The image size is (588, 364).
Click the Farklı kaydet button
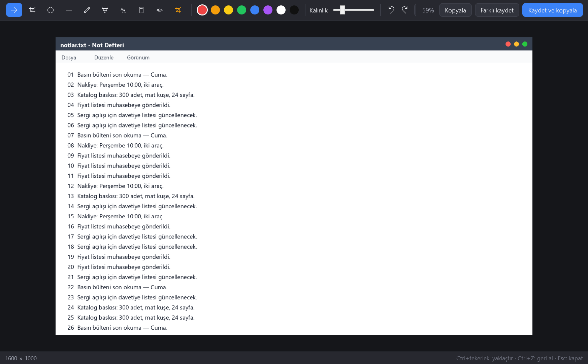tap(497, 10)
